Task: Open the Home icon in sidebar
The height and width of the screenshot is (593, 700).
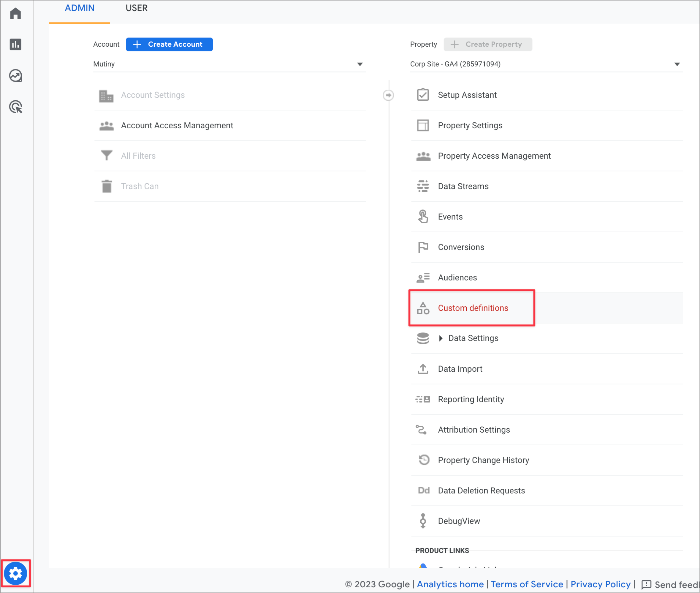Action: pyautogui.click(x=15, y=13)
